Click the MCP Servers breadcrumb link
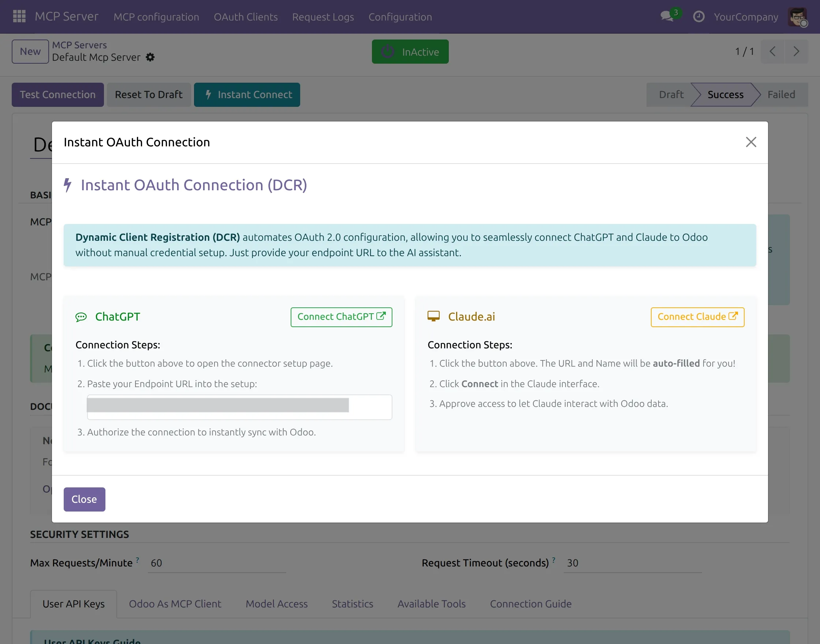Screen dimensions: 820x644 (x=79, y=45)
